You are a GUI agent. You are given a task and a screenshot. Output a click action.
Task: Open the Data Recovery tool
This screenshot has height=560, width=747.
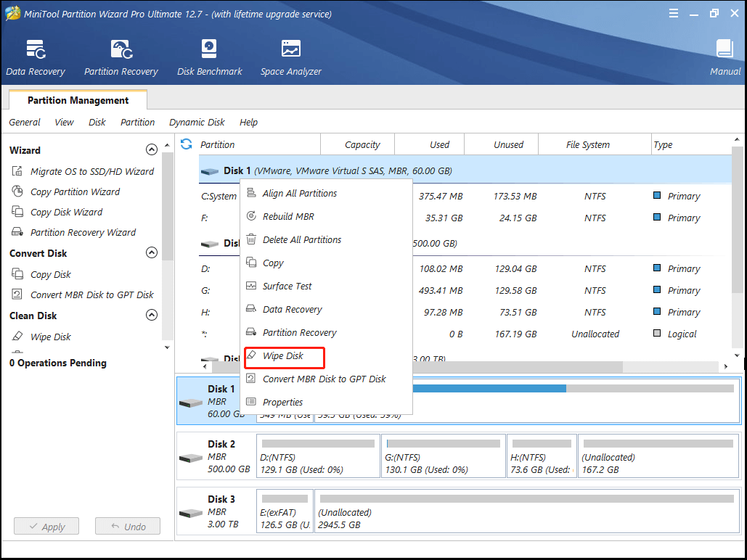coord(35,57)
